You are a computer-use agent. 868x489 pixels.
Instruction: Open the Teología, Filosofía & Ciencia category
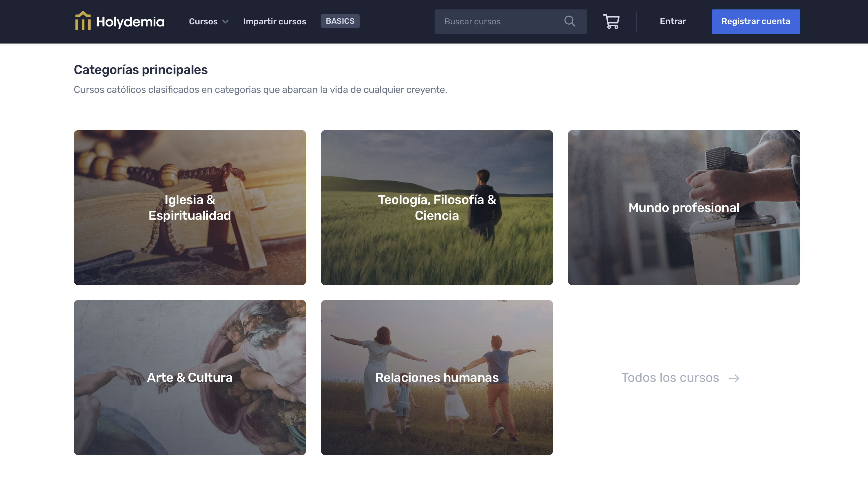(437, 208)
